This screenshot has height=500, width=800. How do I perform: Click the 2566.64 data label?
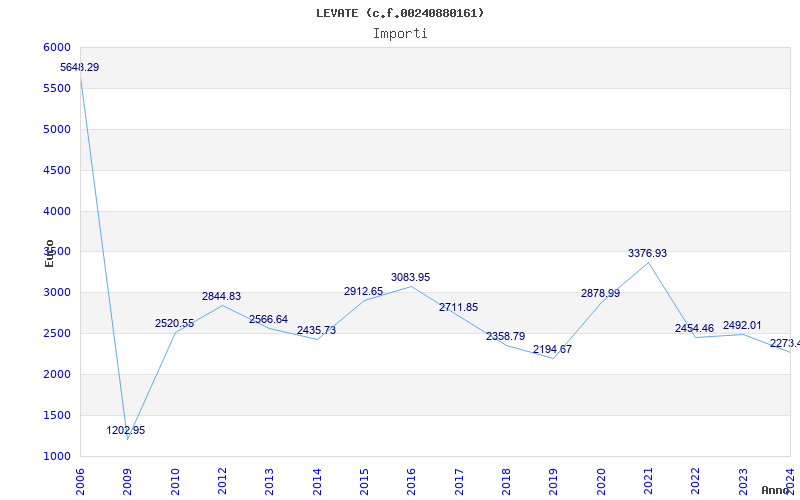pos(268,319)
